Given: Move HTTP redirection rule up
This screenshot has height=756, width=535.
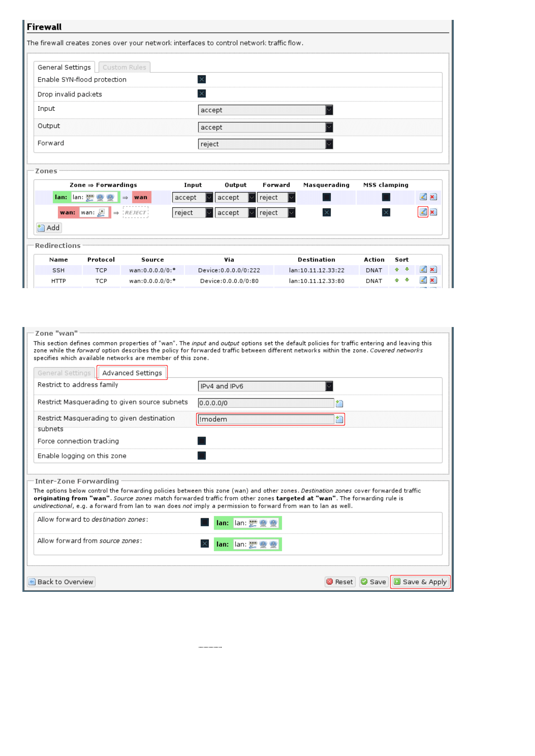Looking at the screenshot, I should click(x=397, y=280).
